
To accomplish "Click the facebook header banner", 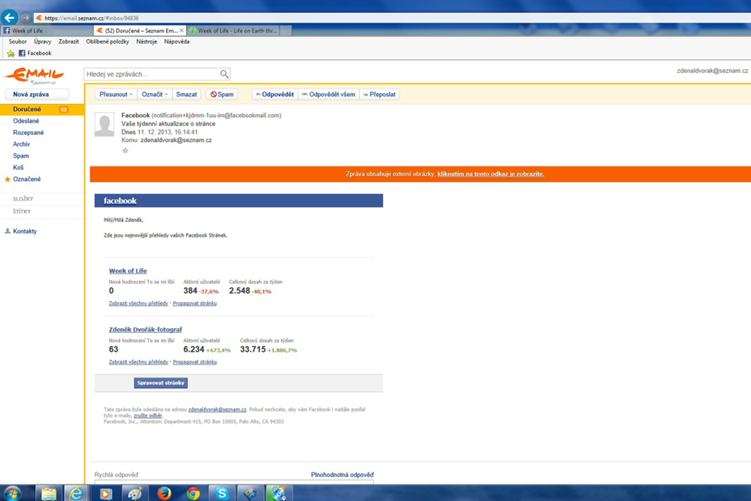I will (x=239, y=201).
